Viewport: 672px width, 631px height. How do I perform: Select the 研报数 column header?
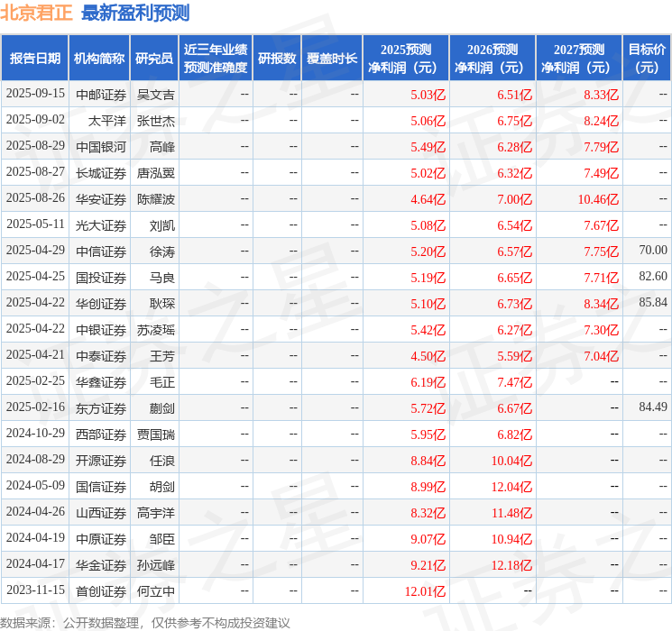click(276, 59)
